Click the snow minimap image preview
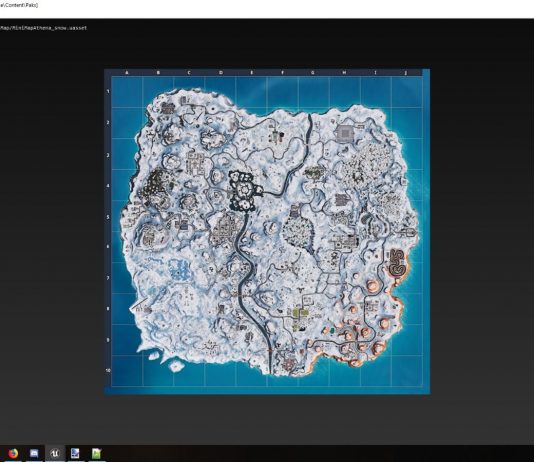Image resolution: width=534 pixels, height=462 pixels. point(267,232)
